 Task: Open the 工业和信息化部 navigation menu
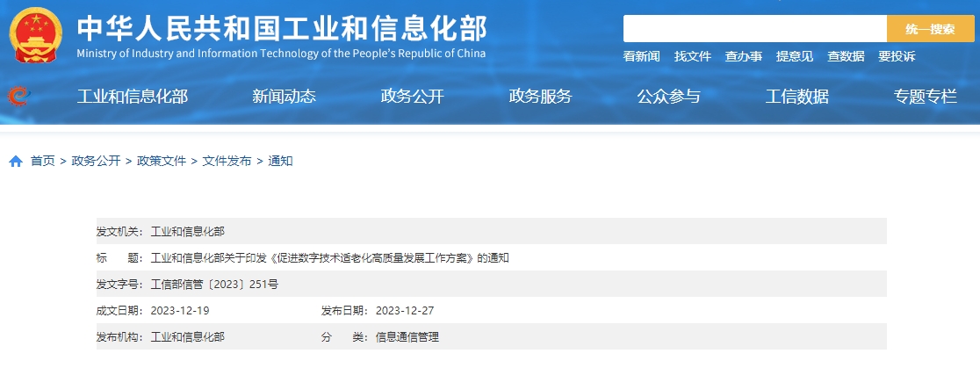coord(133,97)
